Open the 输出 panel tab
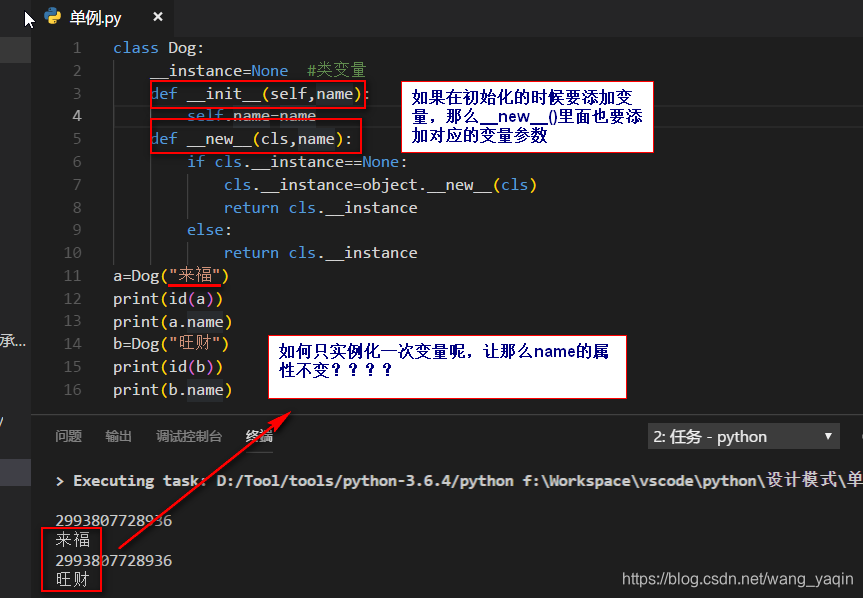Image resolution: width=863 pixels, height=598 pixels. pos(118,436)
